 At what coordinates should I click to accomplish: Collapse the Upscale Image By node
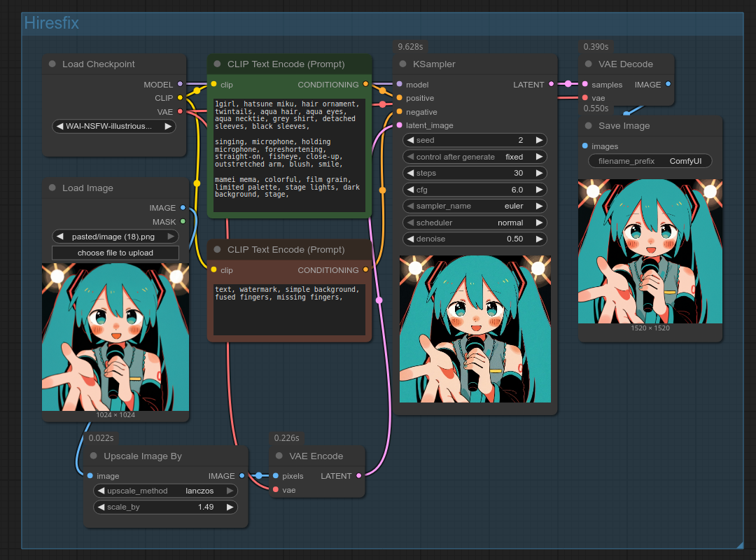(x=94, y=455)
